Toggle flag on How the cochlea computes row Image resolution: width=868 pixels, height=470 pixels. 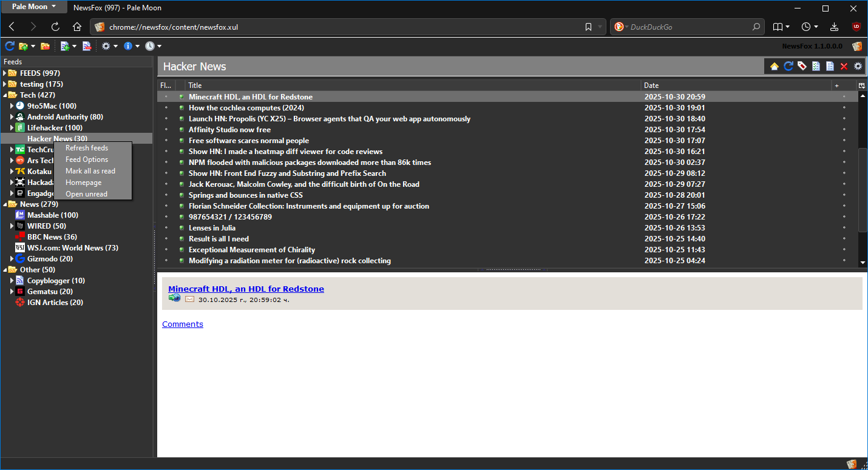coord(166,108)
